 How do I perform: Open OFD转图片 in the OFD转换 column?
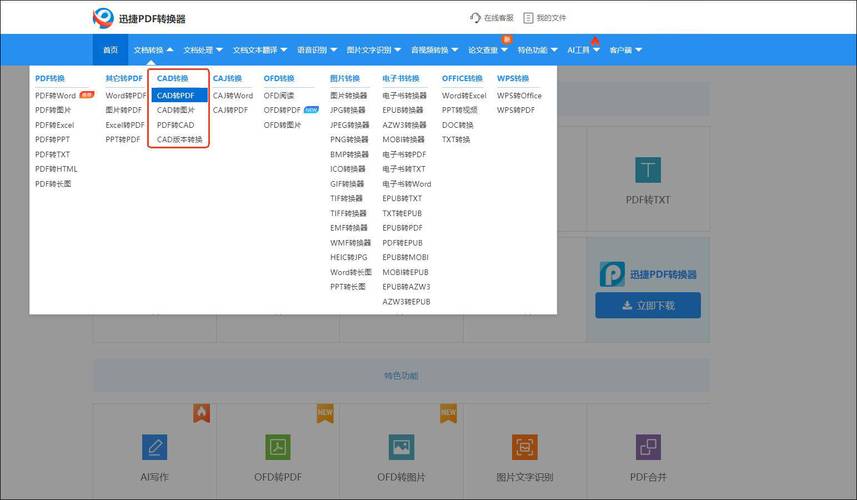(x=282, y=125)
